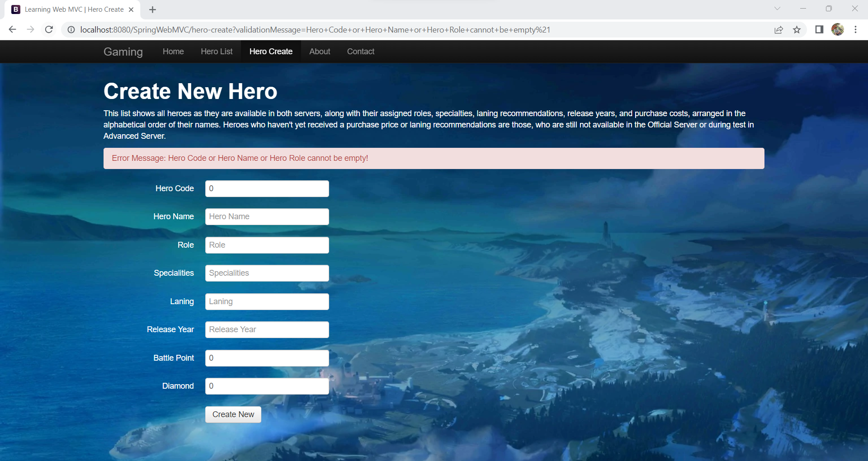Open the Chrome profile avatar

coord(837,29)
